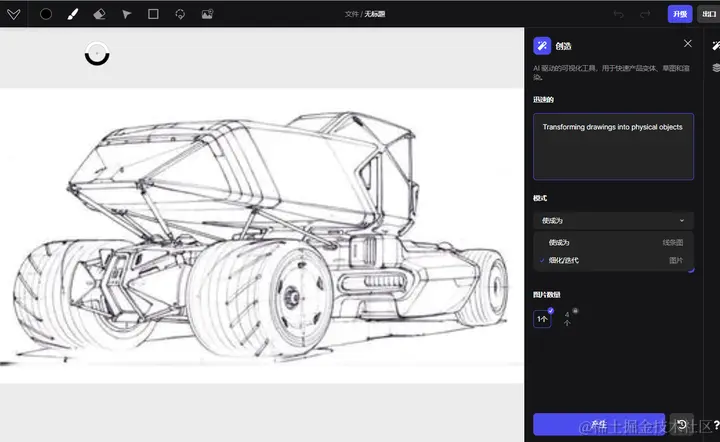Close the 创造 panel
720x442 pixels.
[687, 44]
